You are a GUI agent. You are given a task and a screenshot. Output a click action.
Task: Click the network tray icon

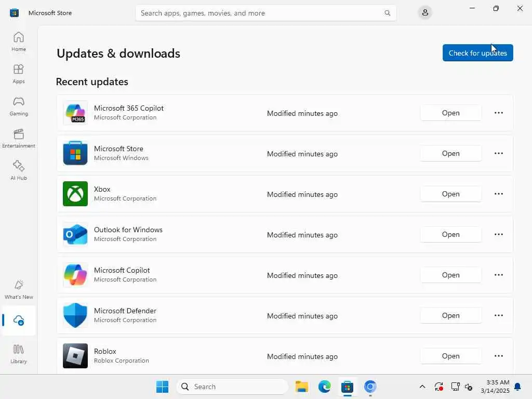(x=455, y=387)
